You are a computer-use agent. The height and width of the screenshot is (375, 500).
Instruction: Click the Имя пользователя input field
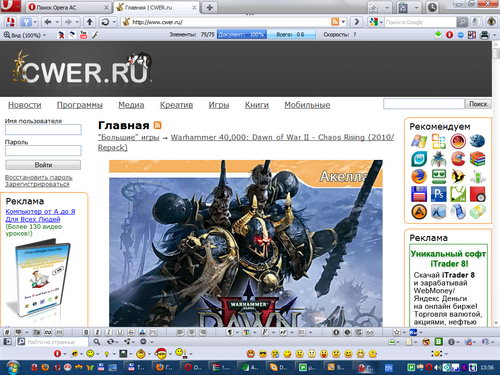[x=43, y=130]
